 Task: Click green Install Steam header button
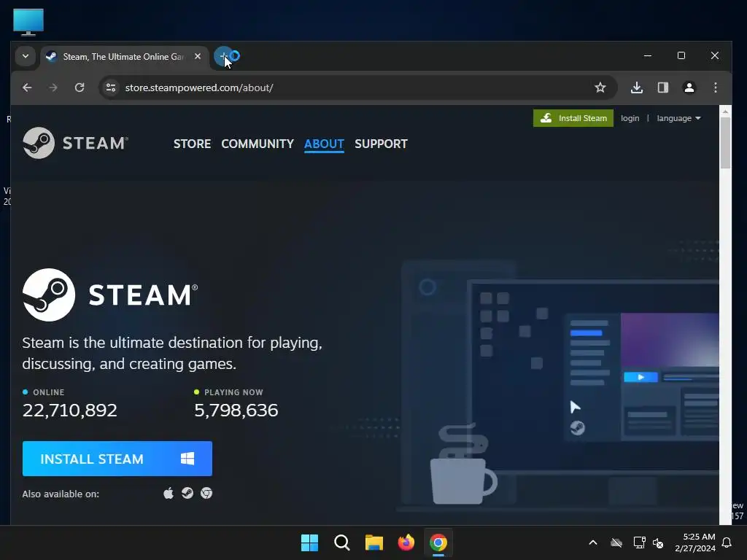(x=573, y=118)
